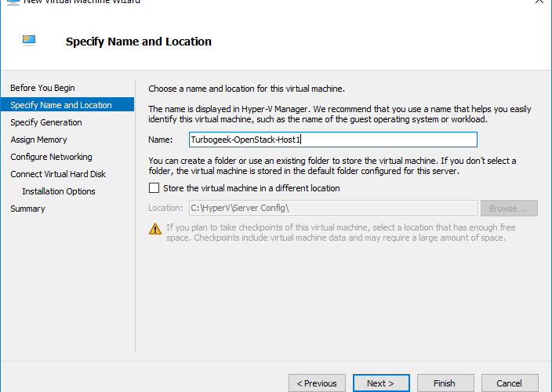This screenshot has height=392, width=552.
Task: Click the yellow warning triangle icon
Action: (x=155, y=229)
